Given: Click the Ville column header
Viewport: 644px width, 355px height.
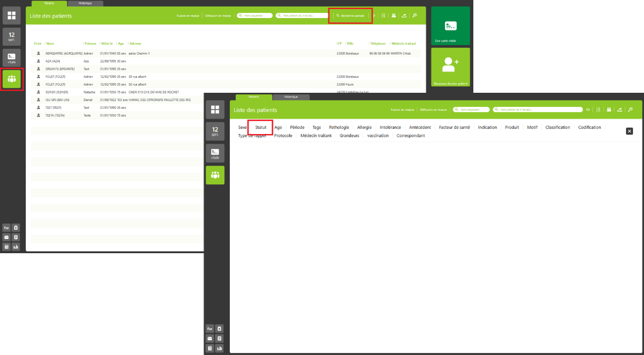Looking at the screenshot, I should pyautogui.click(x=350, y=43).
